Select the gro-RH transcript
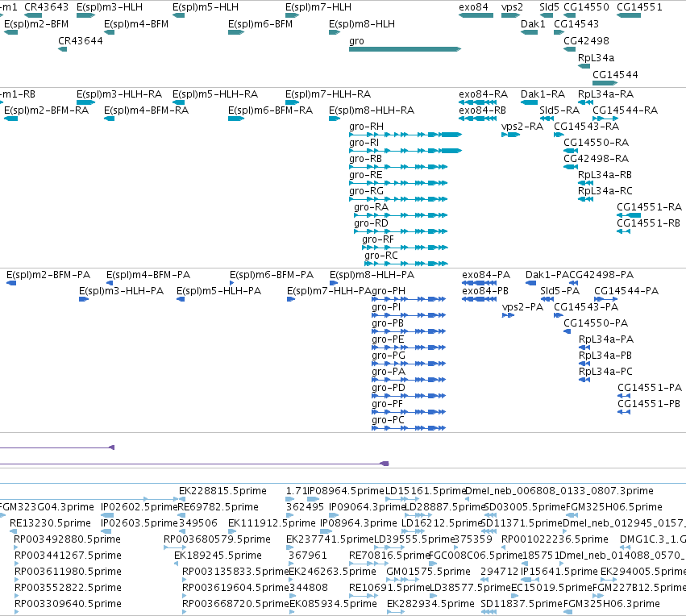The width and height of the screenshot is (686, 616). coord(405,135)
